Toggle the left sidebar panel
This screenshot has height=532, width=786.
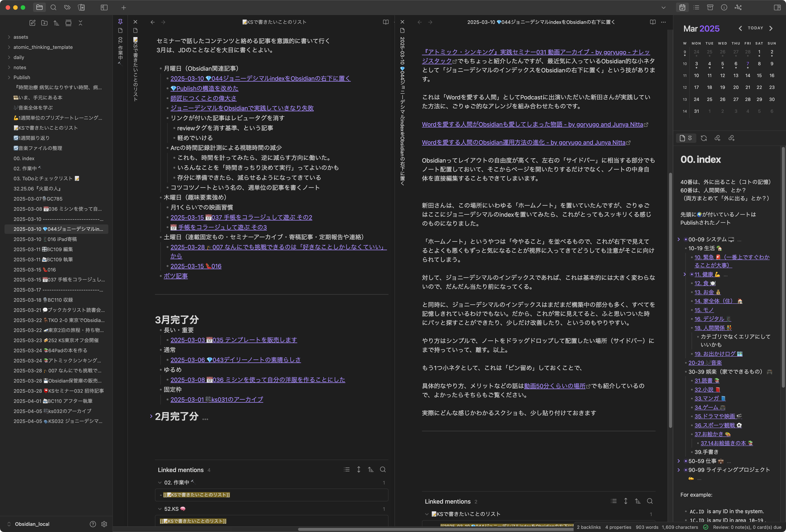pyautogui.click(x=104, y=8)
